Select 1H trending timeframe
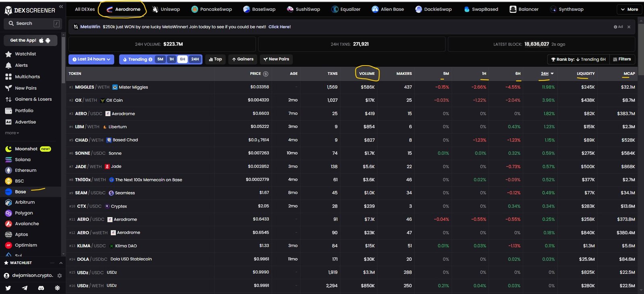The width and height of the screenshot is (644, 294). click(171, 59)
